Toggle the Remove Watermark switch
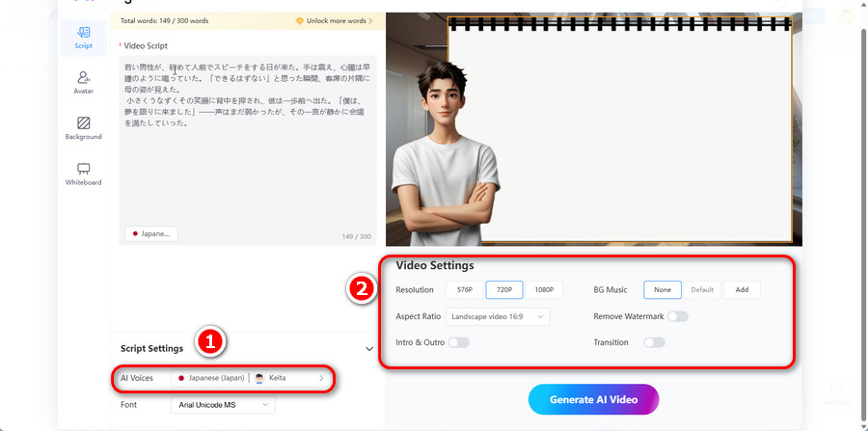The width and height of the screenshot is (868, 431). [x=677, y=316]
